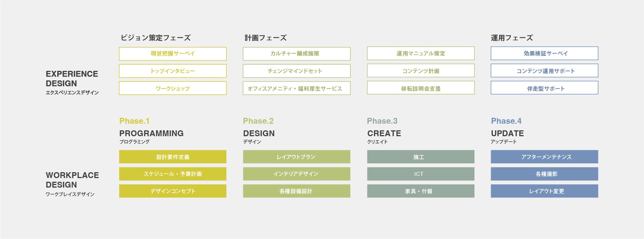The image size is (644, 239).
Task: Click the ICT block
Action: (421, 174)
